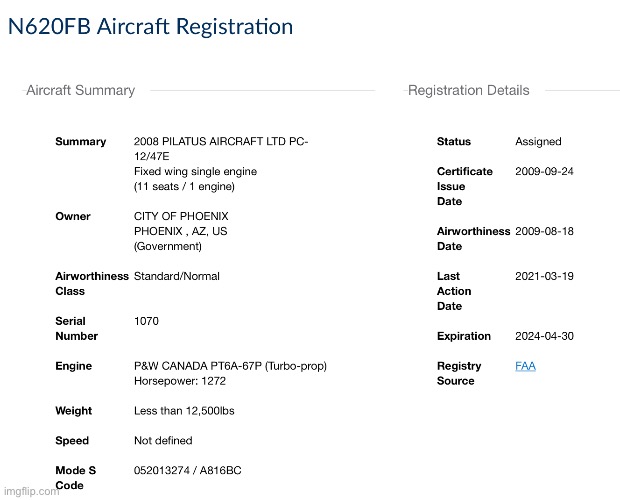Click the CITY OF PHOENIX owner name

tap(181, 216)
